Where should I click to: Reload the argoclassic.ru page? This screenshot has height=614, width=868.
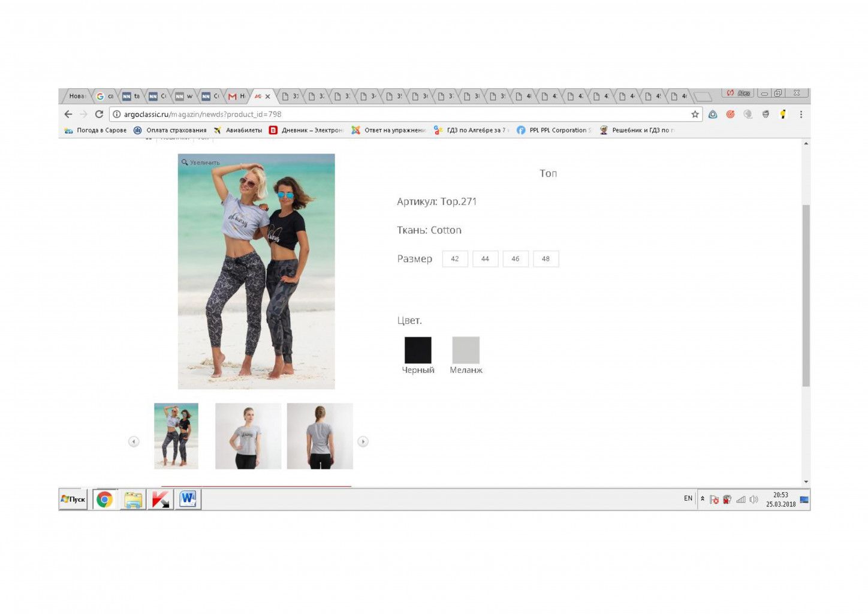click(99, 114)
